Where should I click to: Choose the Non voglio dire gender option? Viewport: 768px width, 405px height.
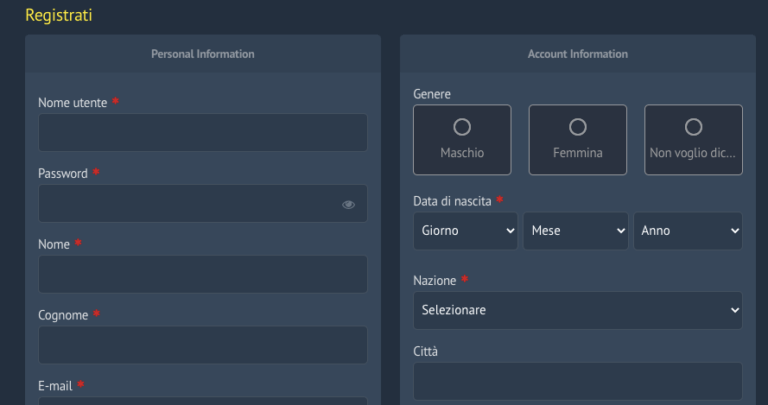pos(693,140)
